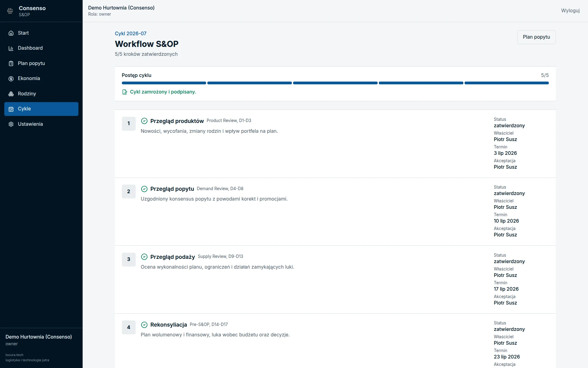
Task: Click the Dashboard chart icon
Action: pyautogui.click(x=11, y=48)
